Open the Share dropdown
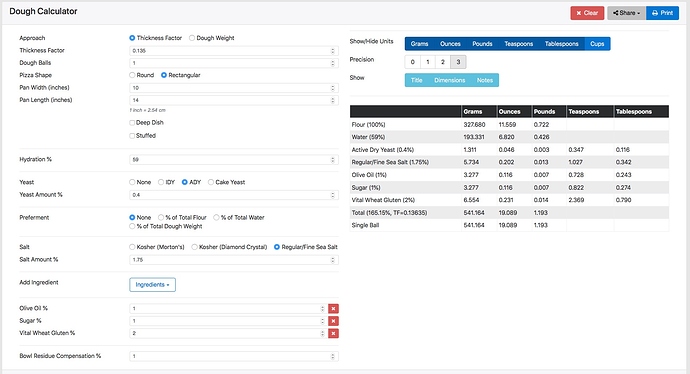The image size is (690, 374). pyautogui.click(x=626, y=13)
